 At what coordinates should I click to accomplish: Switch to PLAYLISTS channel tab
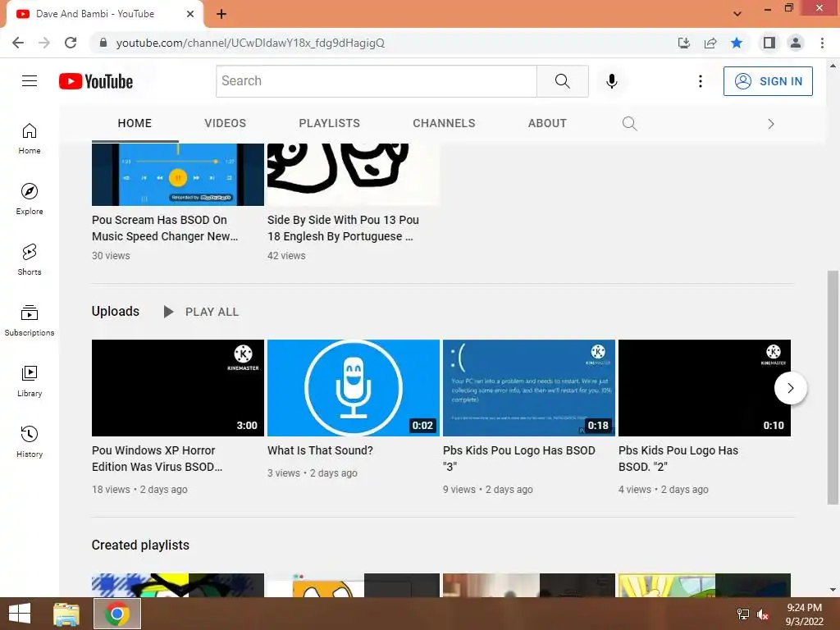coord(329,123)
